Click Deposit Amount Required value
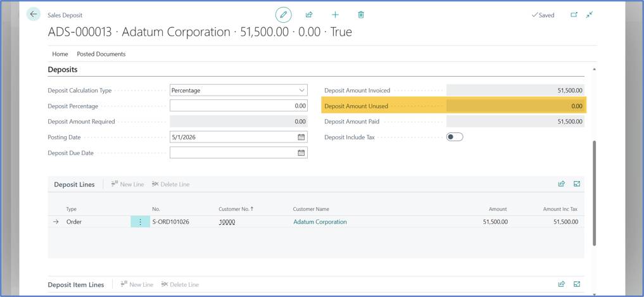This screenshot has width=644, height=297. point(238,122)
